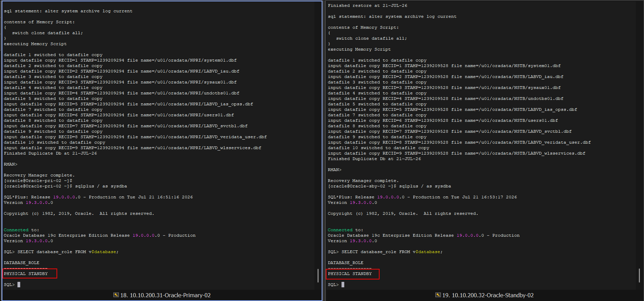This screenshot has height=301, width=644.
Task: Click the SQL> prompt cursor in Primary-02 terminal
Action: (x=19, y=285)
